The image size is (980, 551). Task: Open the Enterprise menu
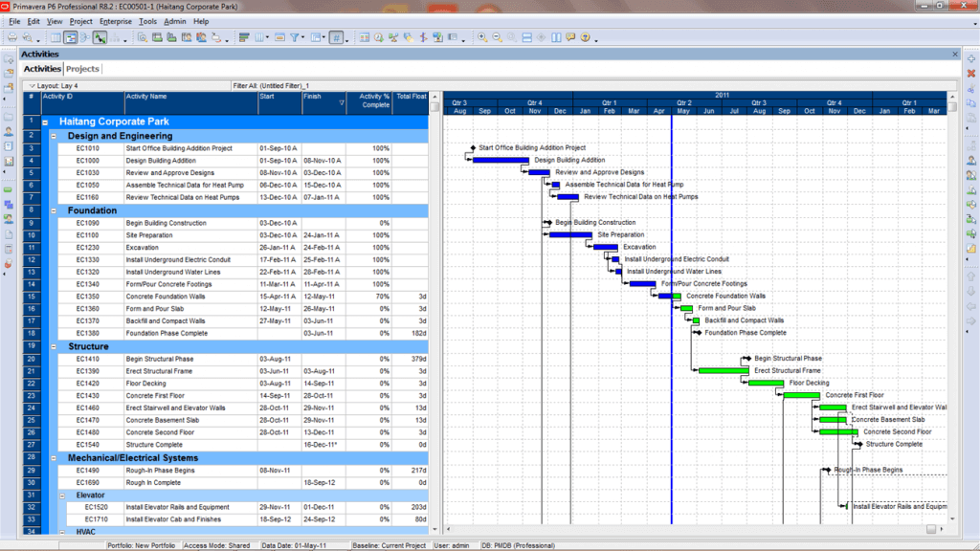pyautogui.click(x=116, y=21)
